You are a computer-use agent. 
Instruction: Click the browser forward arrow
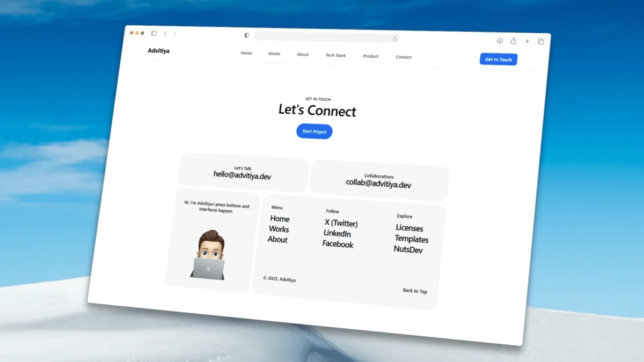[174, 34]
